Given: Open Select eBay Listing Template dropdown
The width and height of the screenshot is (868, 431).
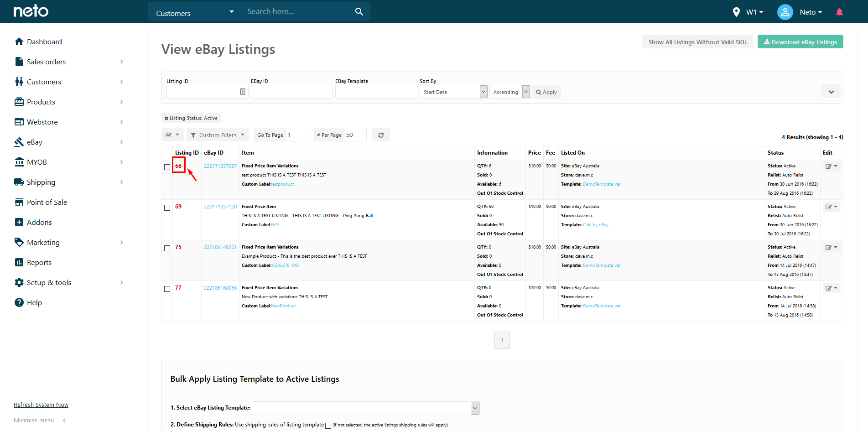Looking at the screenshot, I should click(x=365, y=408).
